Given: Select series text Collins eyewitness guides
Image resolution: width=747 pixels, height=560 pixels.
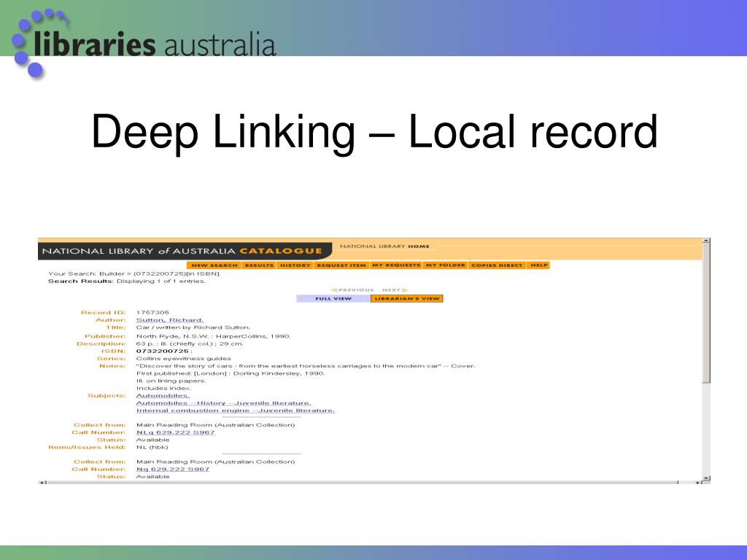Looking at the screenshot, I should [183, 359].
